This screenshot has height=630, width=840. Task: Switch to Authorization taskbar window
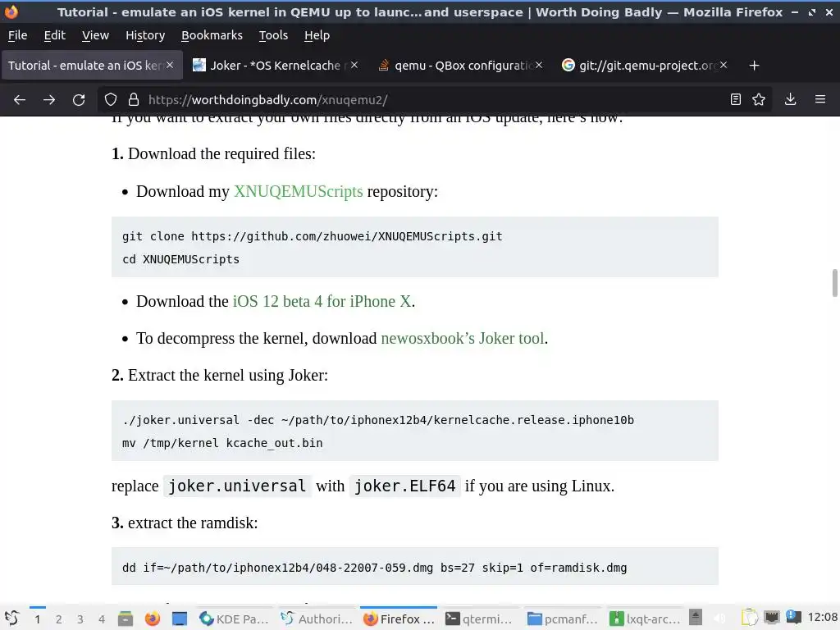point(317,619)
